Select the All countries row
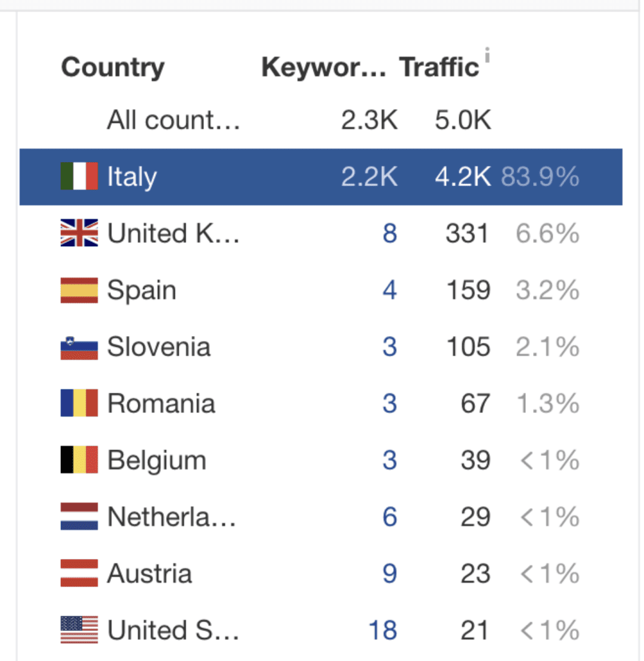The width and height of the screenshot is (644, 661). click(x=321, y=120)
